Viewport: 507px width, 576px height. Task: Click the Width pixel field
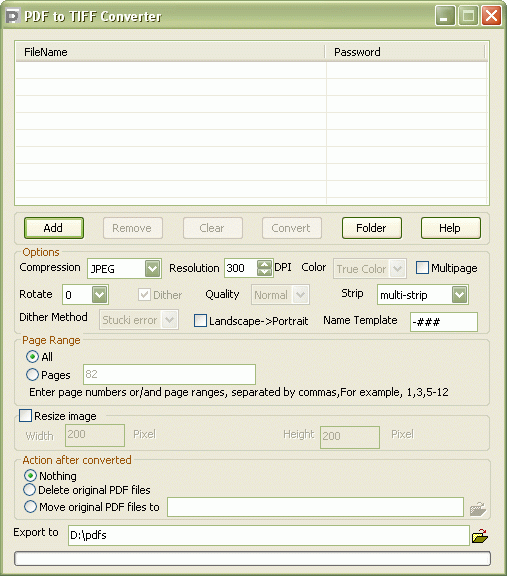[x=95, y=435]
